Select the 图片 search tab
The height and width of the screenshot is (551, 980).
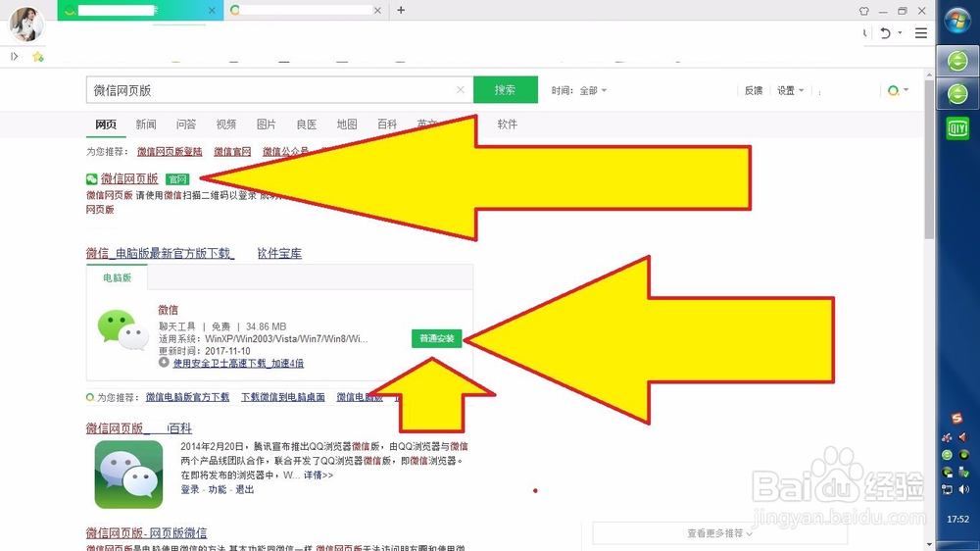tap(267, 125)
